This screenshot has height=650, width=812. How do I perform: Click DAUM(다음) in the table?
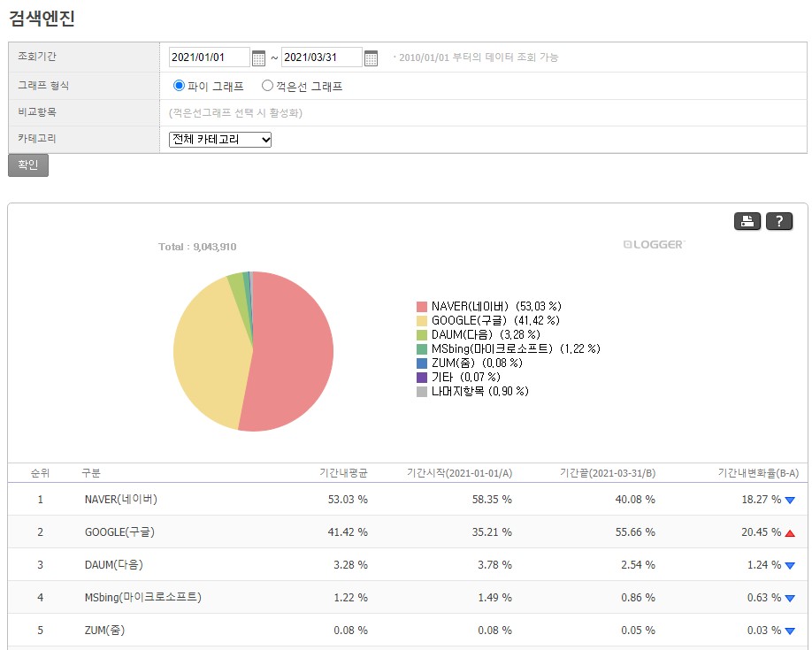point(114,564)
